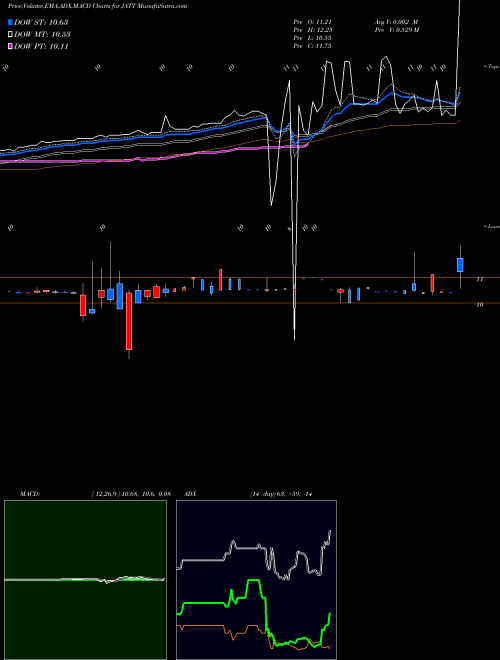Click the 'Pre H: 12.25' high value

314,30
